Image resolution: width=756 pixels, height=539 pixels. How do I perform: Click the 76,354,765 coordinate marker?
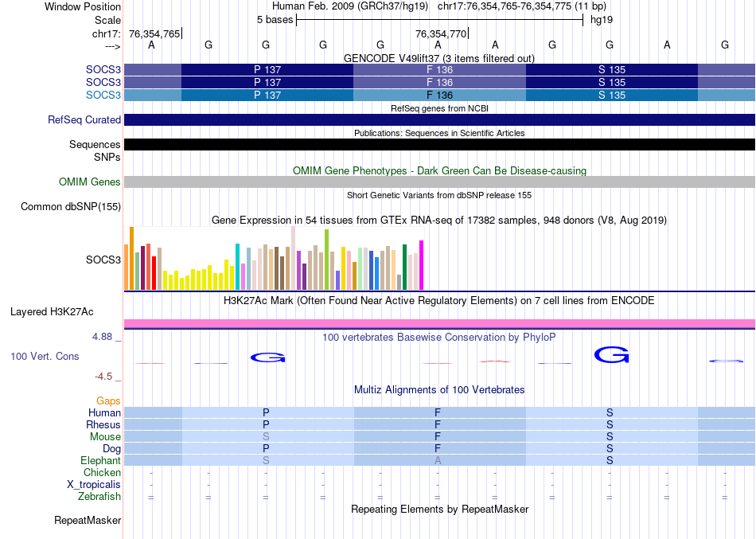pos(154,33)
